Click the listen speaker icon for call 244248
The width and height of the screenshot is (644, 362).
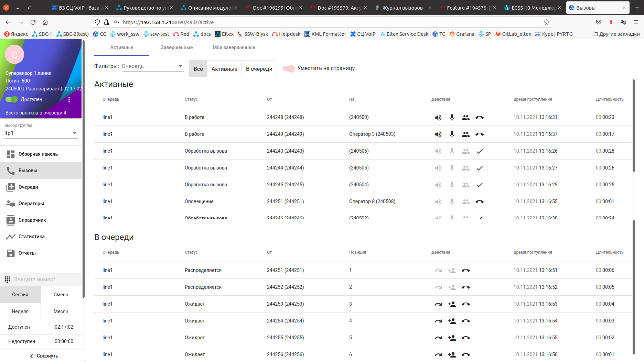(x=438, y=118)
